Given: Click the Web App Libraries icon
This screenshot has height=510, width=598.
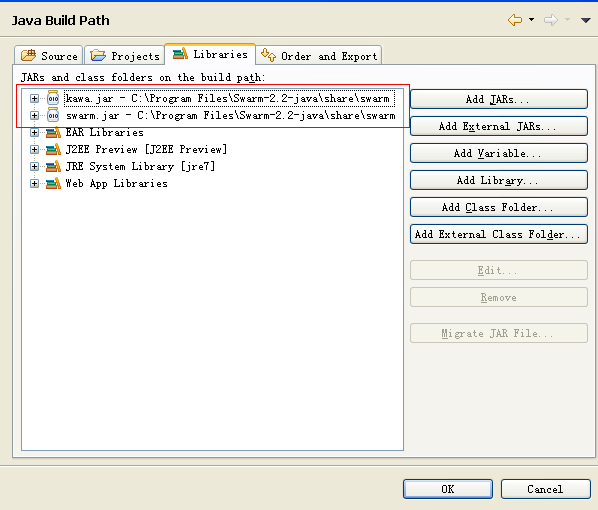Looking at the screenshot, I should 53,183.
